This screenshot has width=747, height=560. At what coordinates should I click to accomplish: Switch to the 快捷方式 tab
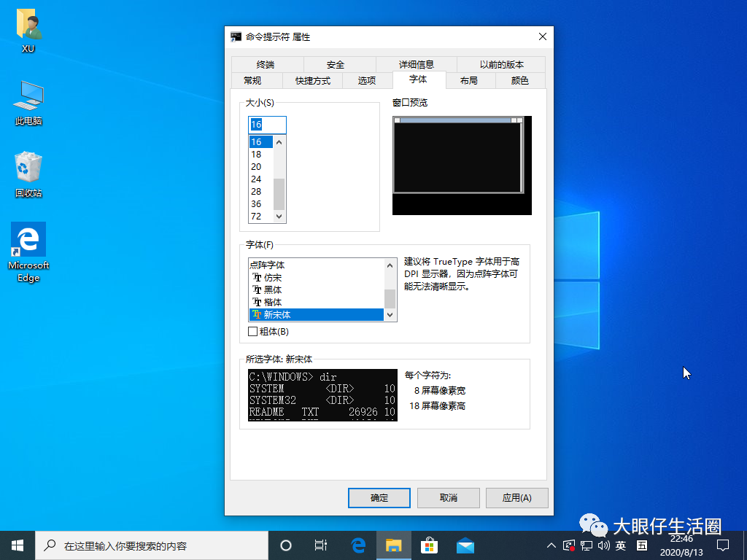[x=313, y=80]
